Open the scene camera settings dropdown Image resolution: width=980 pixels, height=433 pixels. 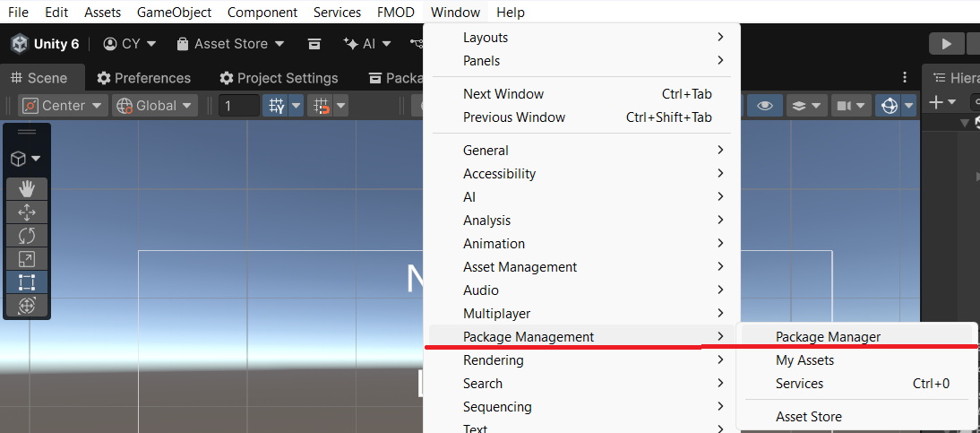click(x=851, y=106)
